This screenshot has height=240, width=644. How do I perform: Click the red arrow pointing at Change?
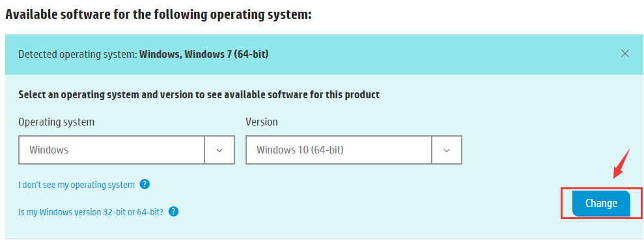click(623, 164)
